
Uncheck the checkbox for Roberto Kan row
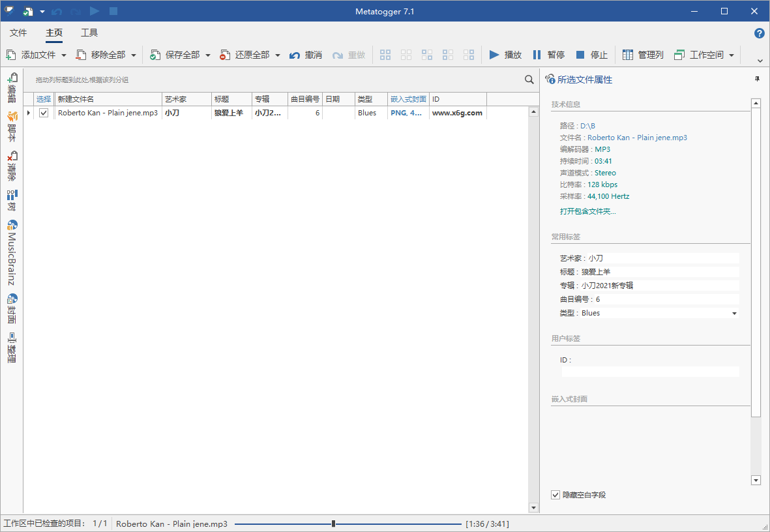point(44,113)
